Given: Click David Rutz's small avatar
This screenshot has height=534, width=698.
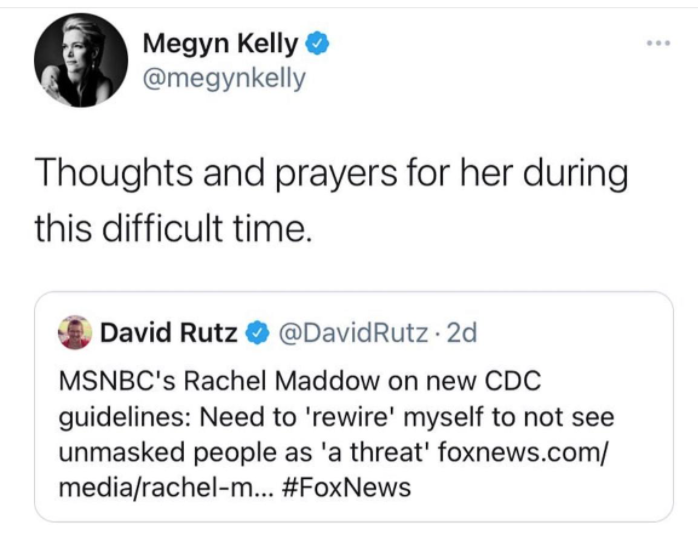Looking at the screenshot, I should point(75,333).
